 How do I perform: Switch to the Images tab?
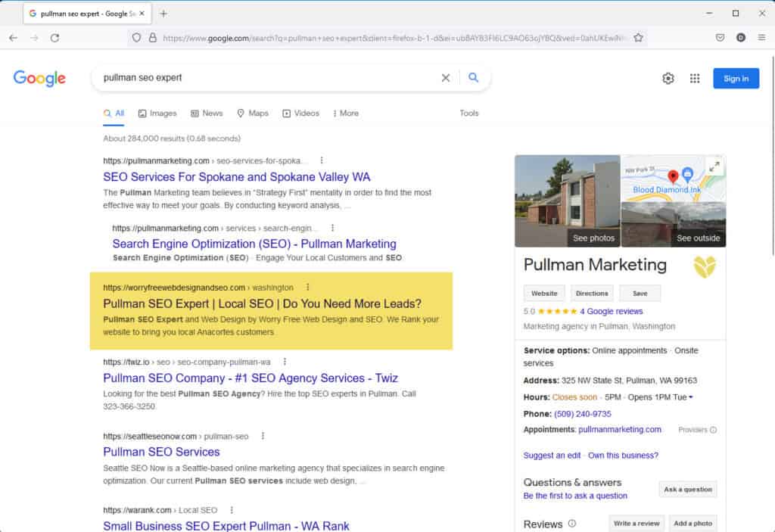tap(157, 114)
